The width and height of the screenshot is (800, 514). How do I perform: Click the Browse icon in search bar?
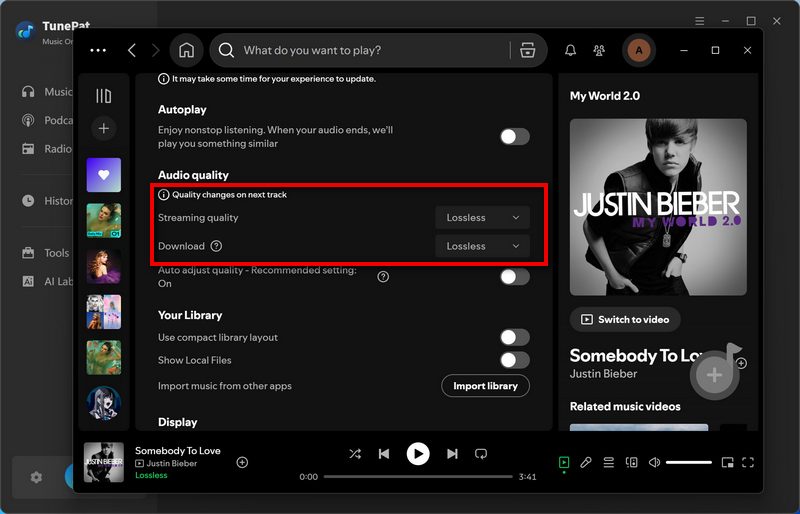pos(528,50)
